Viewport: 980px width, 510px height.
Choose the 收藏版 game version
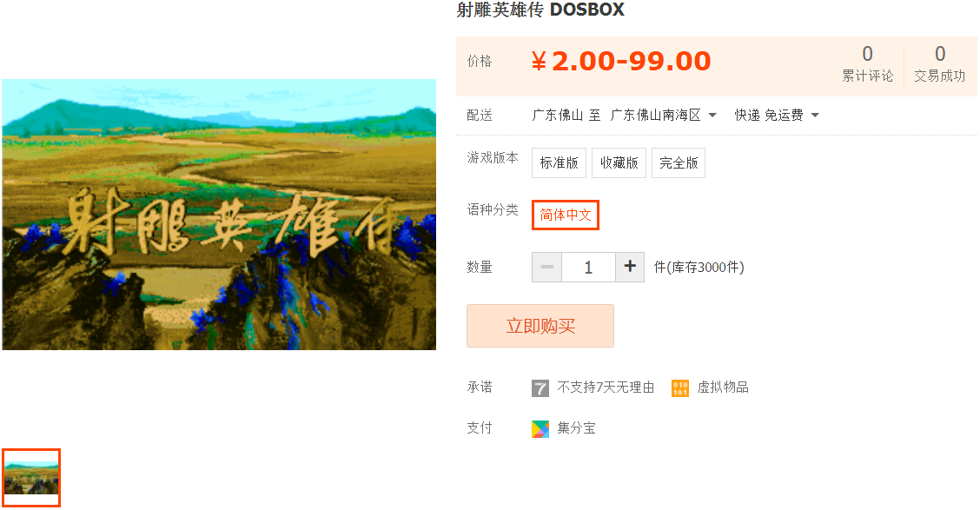(x=619, y=163)
